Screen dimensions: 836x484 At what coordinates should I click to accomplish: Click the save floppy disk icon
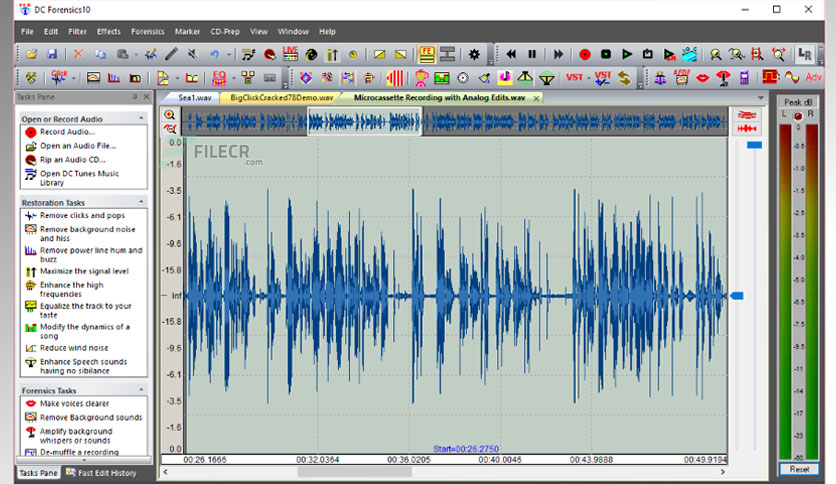click(52, 54)
